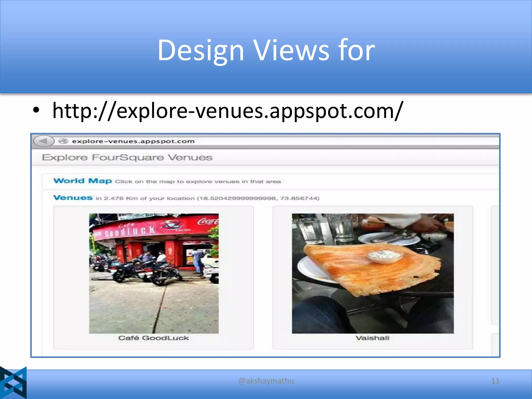Screen dimensions: 532x399
Task: Select the partially visible third venue card
Action: (x=495, y=265)
